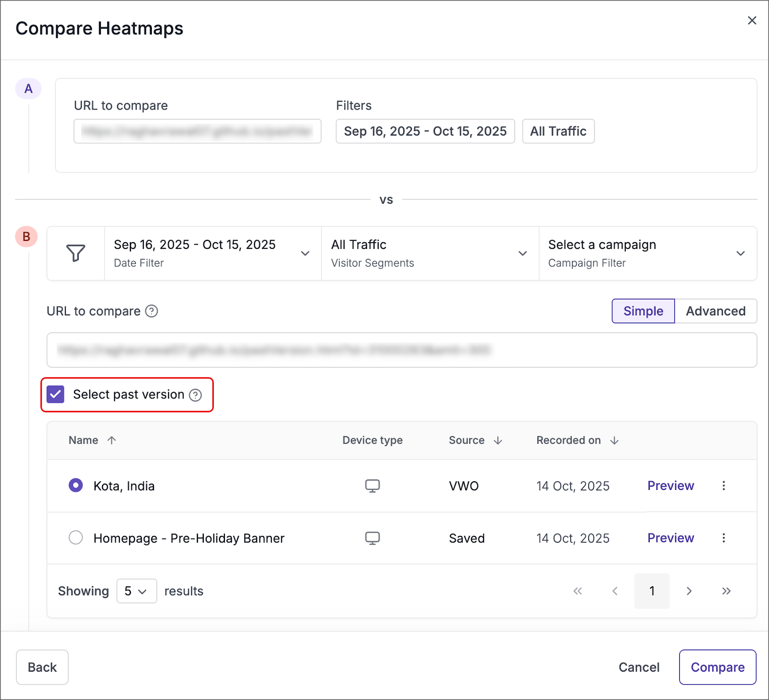The width and height of the screenshot is (769, 700).
Task: Jump to the last results page
Action: tap(726, 591)
